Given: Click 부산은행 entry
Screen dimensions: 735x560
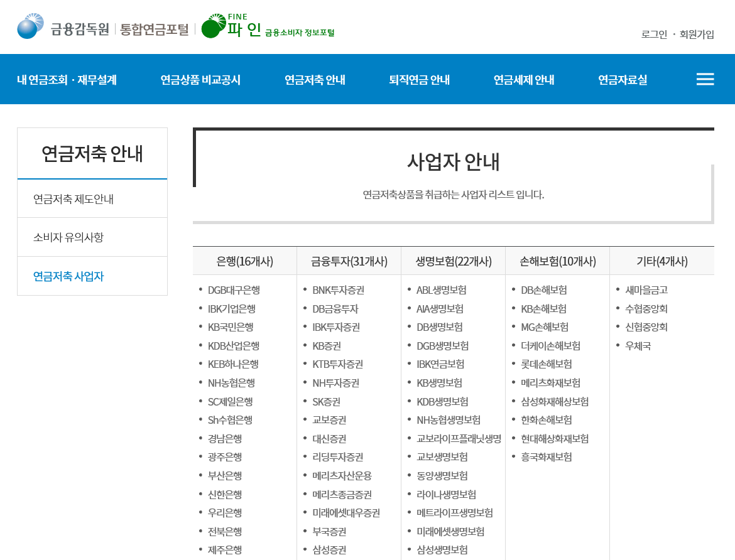Looking at the screenshot, I should pyautogui.click(x=225, y=476).
